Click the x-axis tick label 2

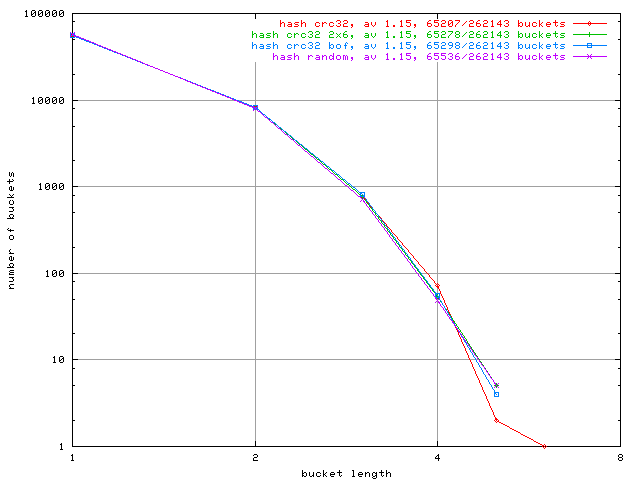click(x=256, y=458)
